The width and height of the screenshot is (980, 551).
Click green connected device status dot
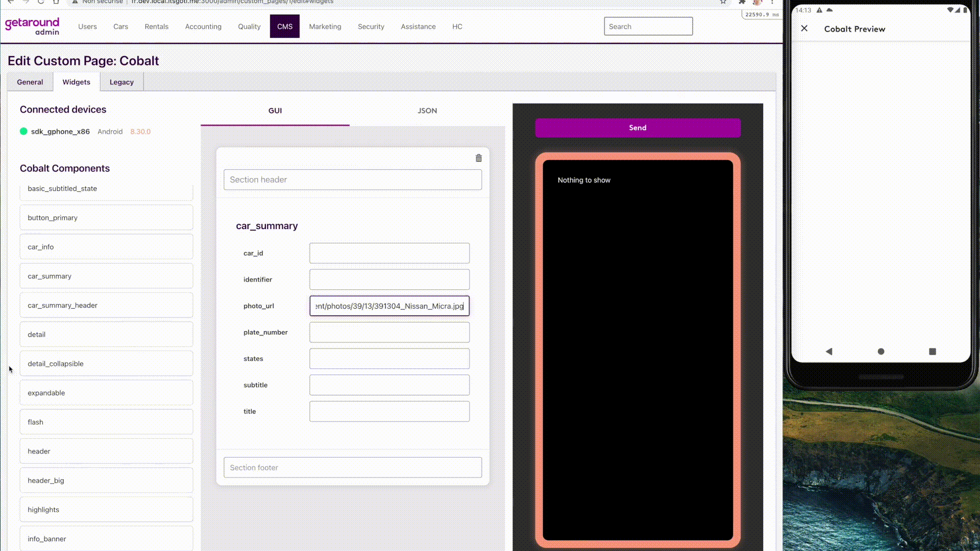click(x=23, y=131)
